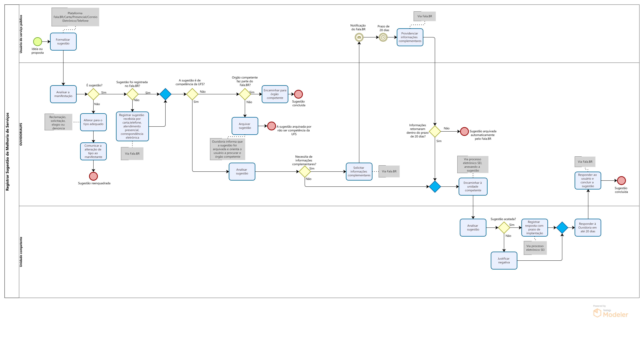Select the 'Sugestão acatada?' decision gateway

click(x=504, y=228)
